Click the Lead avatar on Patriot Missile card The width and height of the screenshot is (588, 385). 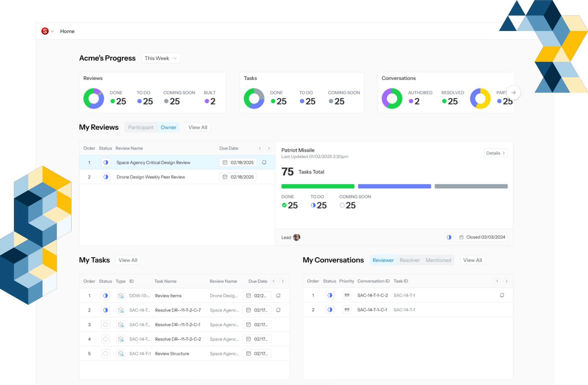(297, 237)
